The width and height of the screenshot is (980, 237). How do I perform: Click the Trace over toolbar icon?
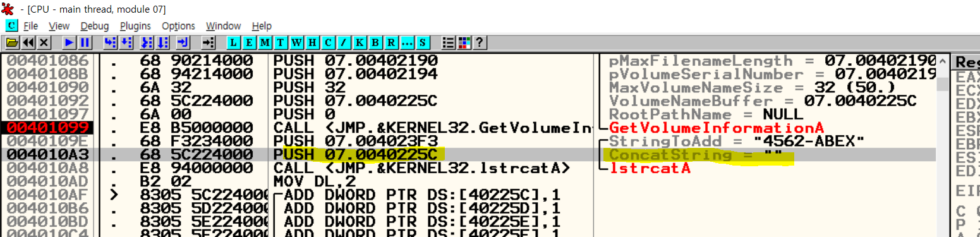click(x=162, y=43)
